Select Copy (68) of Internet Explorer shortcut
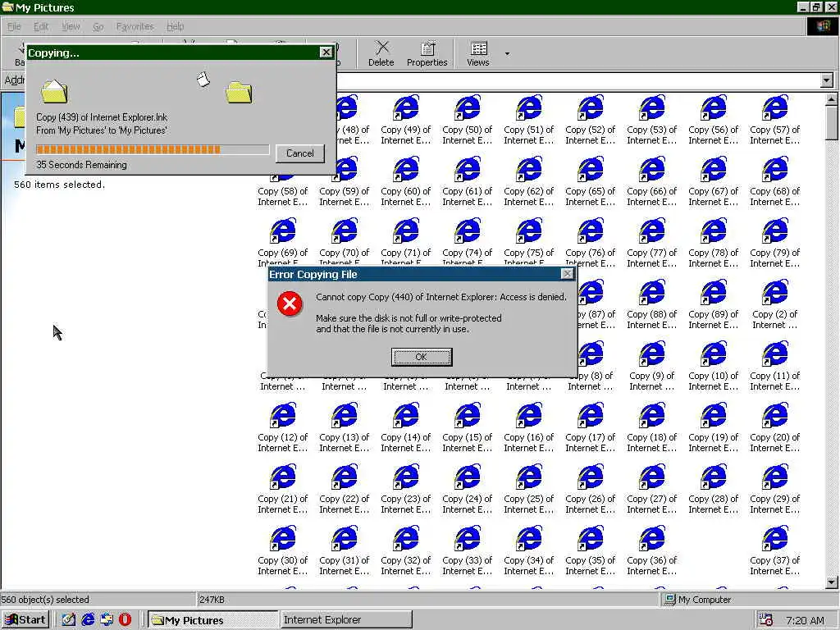Image resolution: width=840 pixels, height=630 pixels. pos(774,181)
